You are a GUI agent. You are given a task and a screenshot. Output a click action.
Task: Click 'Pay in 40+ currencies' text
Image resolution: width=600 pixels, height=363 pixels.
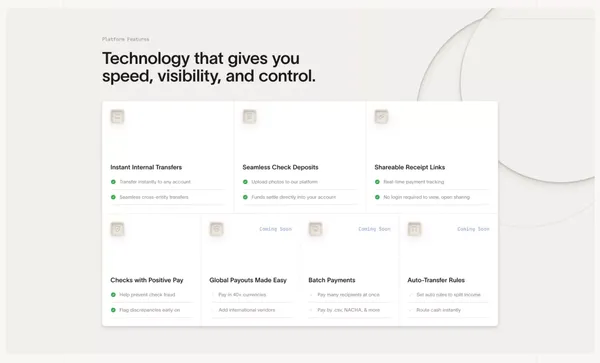click(242, 295)
